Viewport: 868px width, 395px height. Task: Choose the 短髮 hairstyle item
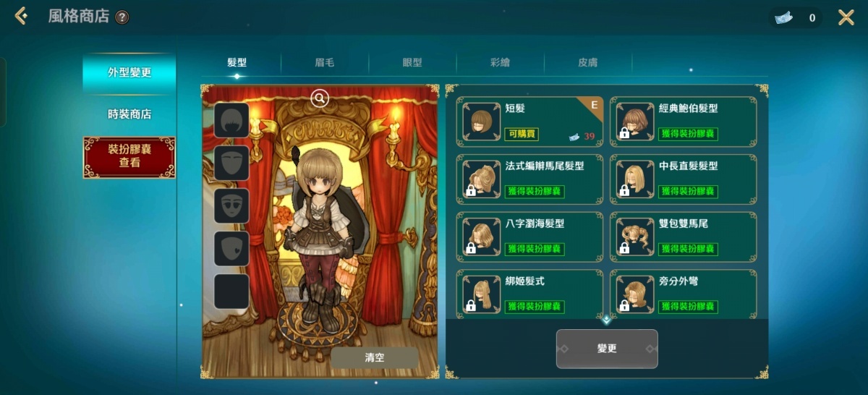[x=529, y=122]
